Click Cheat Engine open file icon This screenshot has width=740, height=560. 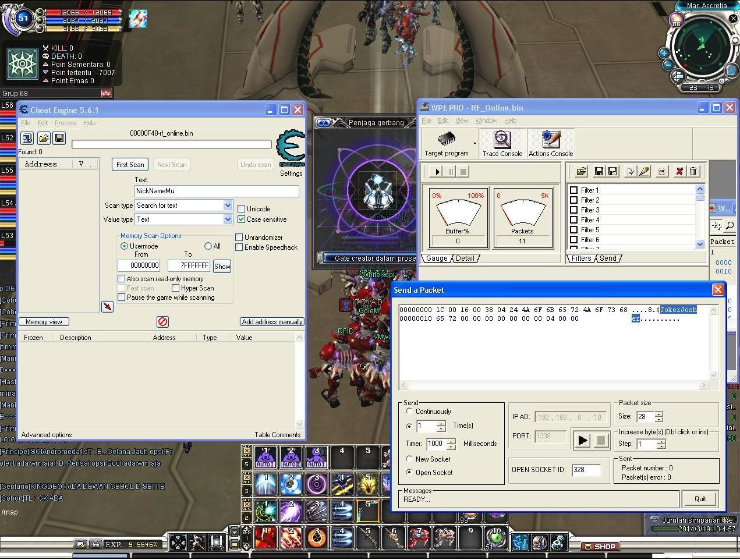(x=43, y=138)
